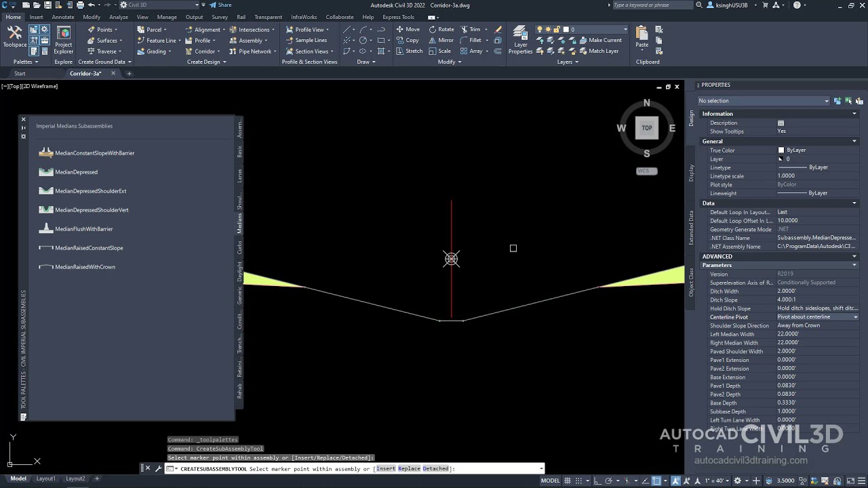868x488 pixels.
Task: Select the Rotate tool
Action: (441, 29)
